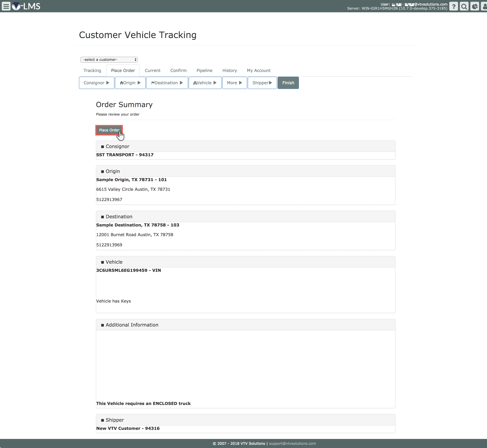The height and width of the screenshot is (448, 487).
Task: Go to Vehicle step with road icon
Action: (x=205, y=83)
